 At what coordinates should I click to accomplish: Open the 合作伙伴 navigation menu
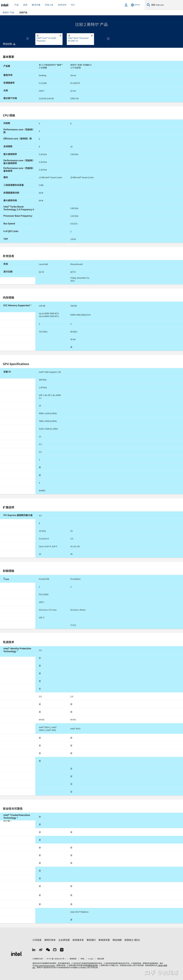pyautogui.click(x=62, y=5)
